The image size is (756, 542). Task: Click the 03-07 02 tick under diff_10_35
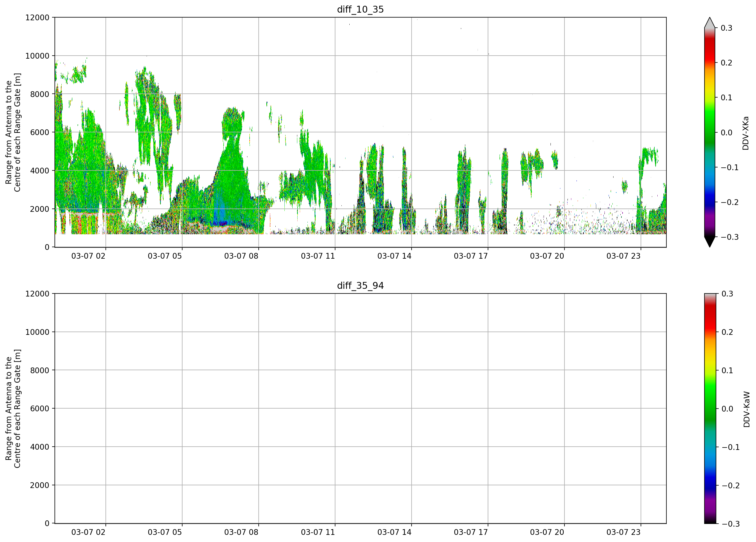point(88,256)
